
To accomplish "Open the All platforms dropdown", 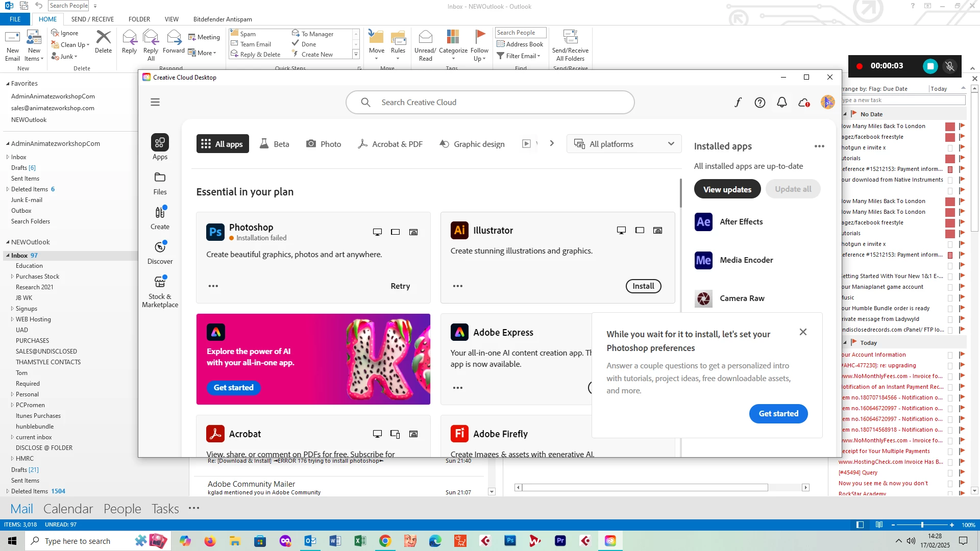I will tap(624, 144).
